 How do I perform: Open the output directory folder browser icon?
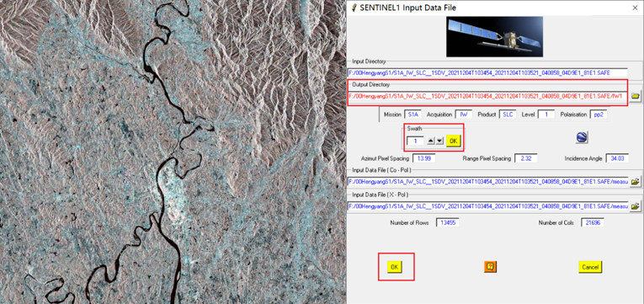click(x=636, y=96)
